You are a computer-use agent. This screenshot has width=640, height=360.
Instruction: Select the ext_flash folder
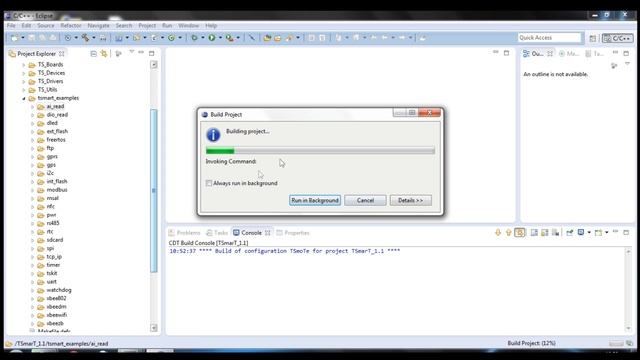point(57,131)
